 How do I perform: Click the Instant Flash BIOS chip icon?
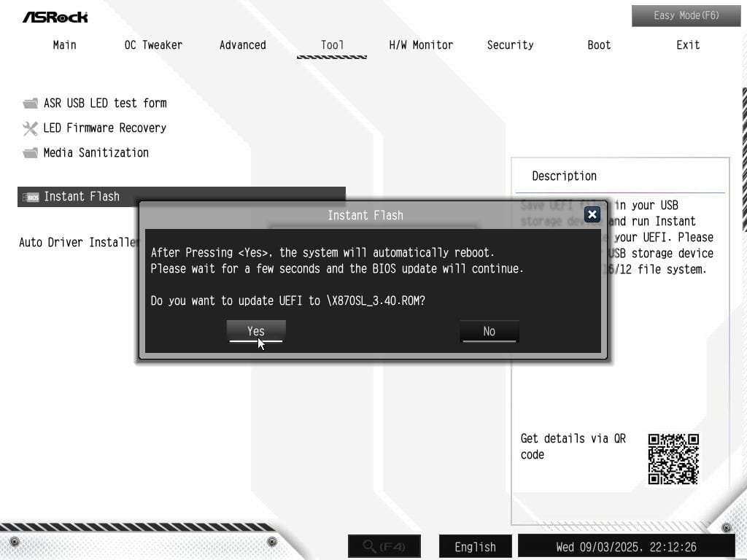click(31, 197)
